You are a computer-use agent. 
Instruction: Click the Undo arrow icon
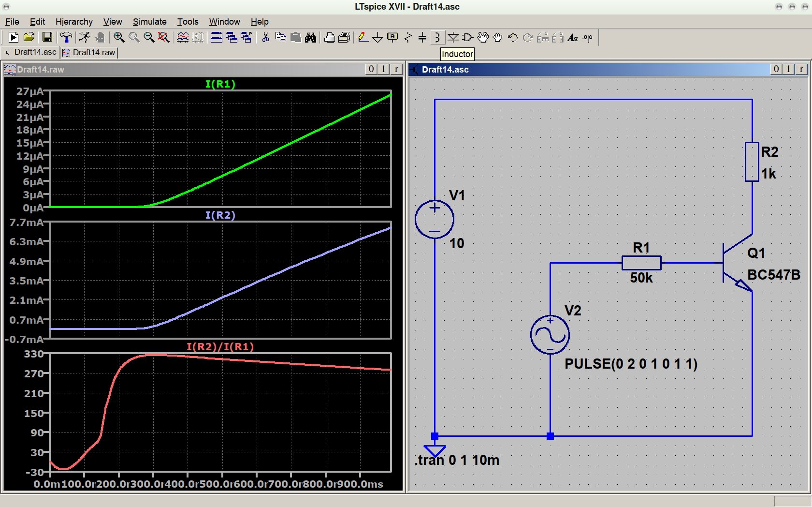[x=513, y=37]
